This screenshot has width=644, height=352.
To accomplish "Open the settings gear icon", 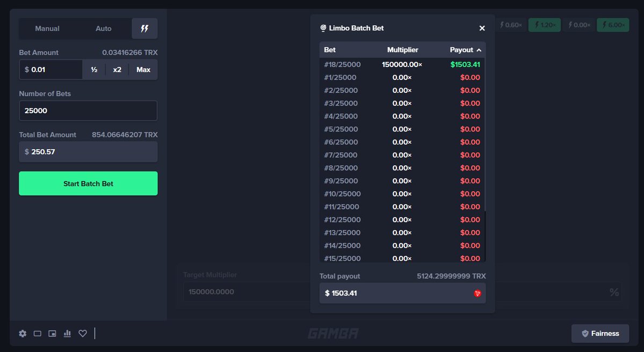I will tap(23, 334).
